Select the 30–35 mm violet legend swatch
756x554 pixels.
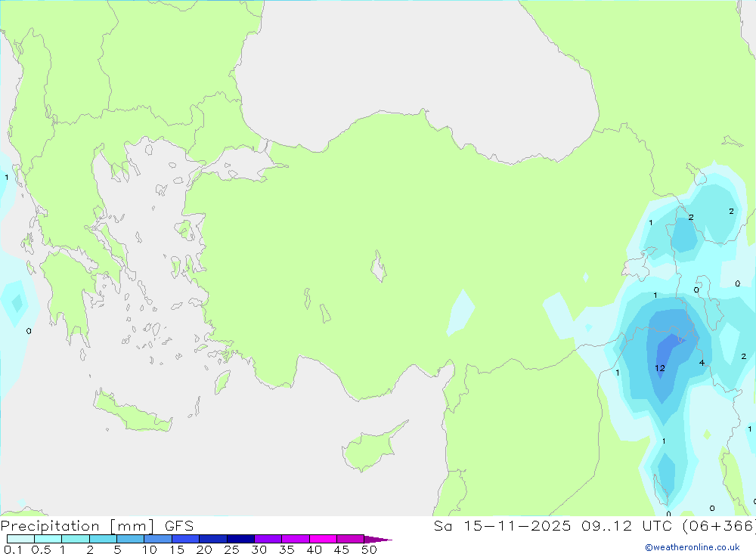click(x=268, y=539)
